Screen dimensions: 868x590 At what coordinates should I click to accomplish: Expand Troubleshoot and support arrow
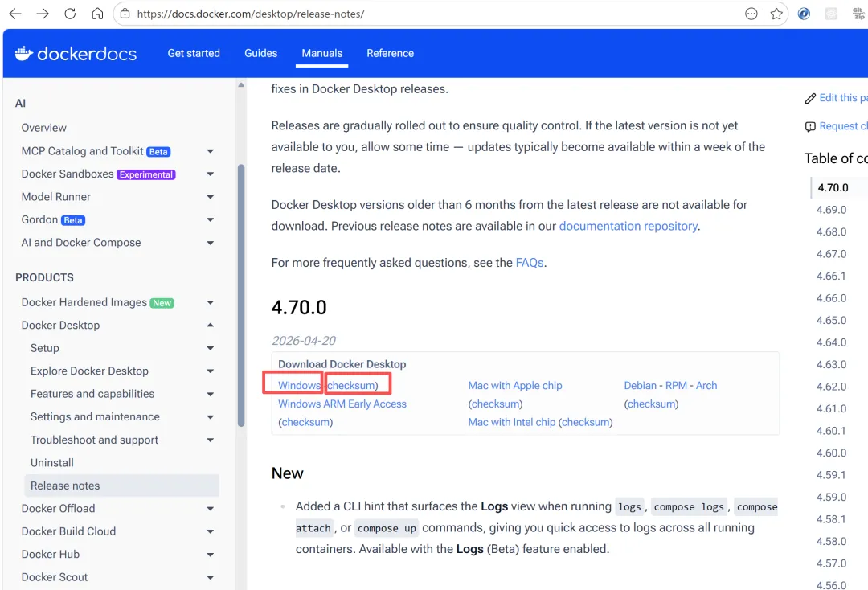211,440
